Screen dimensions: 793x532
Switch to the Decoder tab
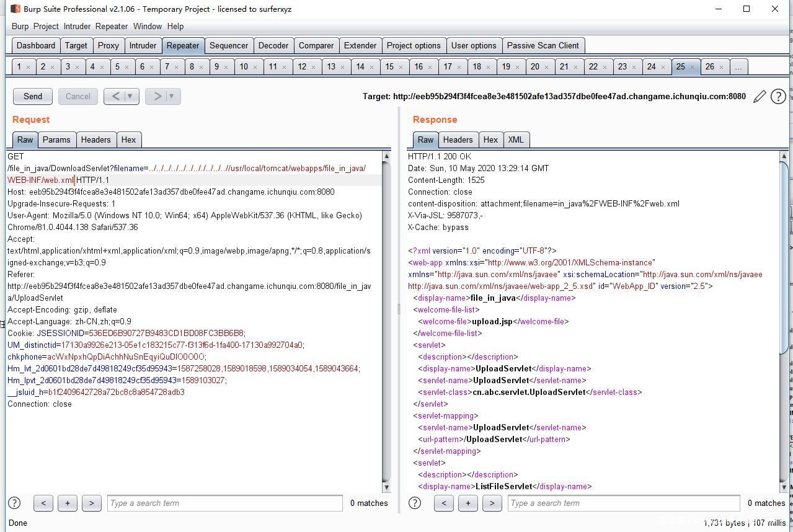[x=273, y=45]
